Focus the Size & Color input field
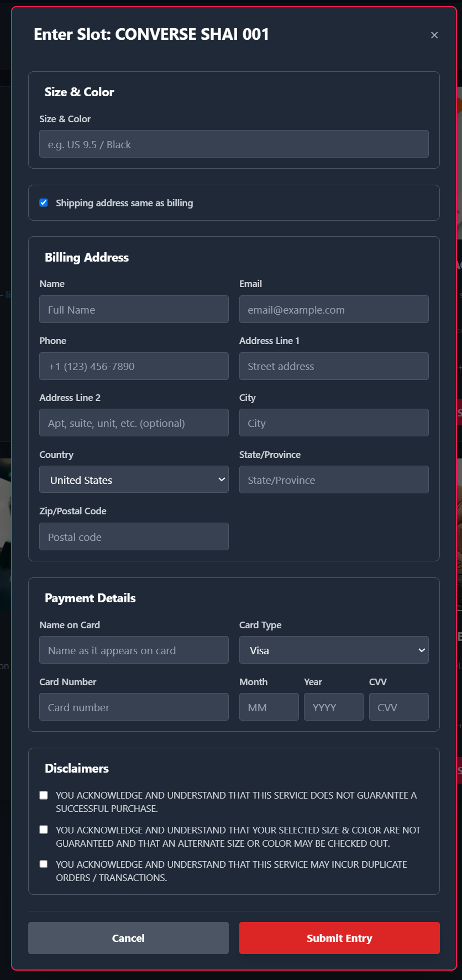The height and width of the screenshot is (980, 462). (x=234, y=144)
